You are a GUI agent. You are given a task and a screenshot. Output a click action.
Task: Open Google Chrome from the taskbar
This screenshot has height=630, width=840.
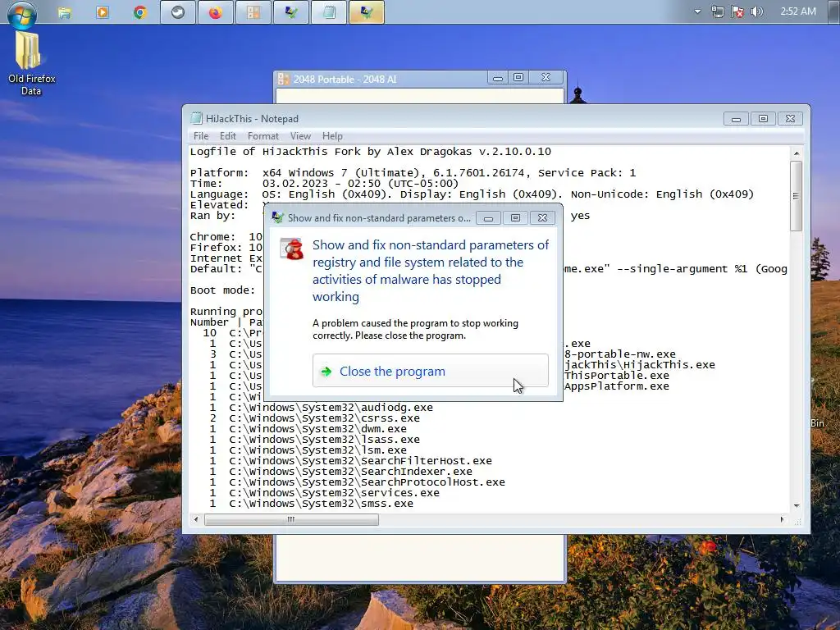click(x=140, y=12)
